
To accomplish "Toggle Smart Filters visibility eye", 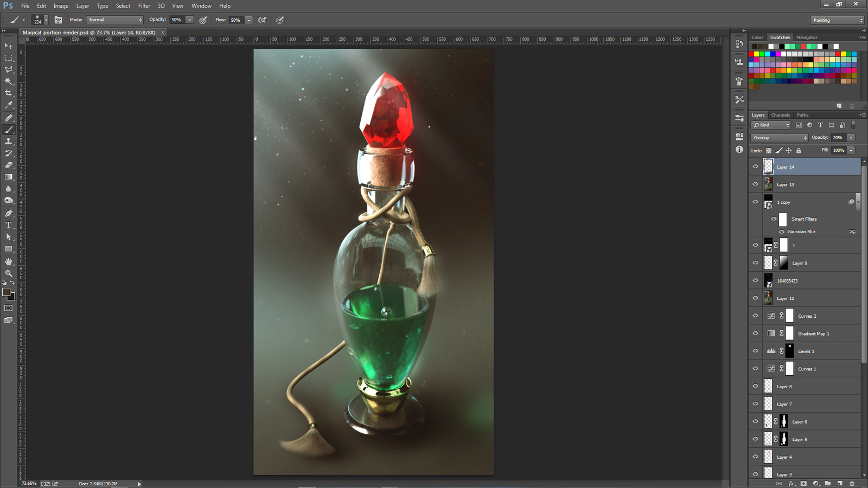I will [774, 219].
